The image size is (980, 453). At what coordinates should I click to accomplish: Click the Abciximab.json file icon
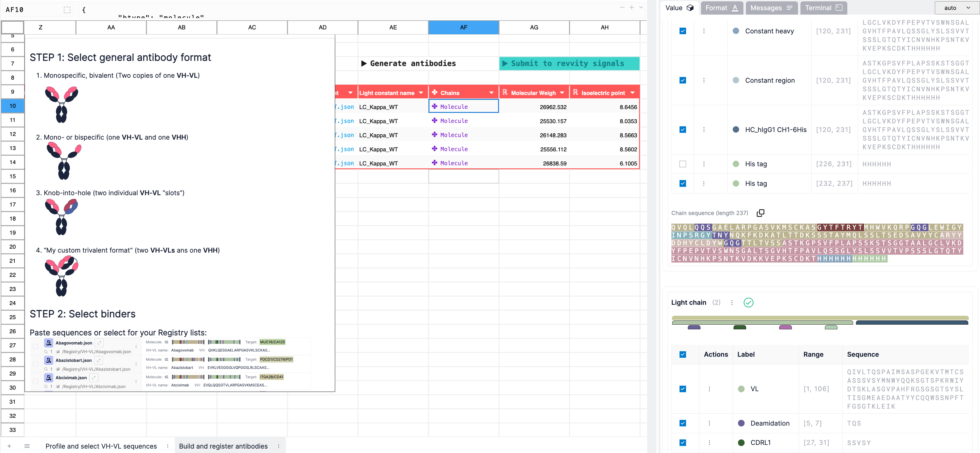[x=49, y=378]
